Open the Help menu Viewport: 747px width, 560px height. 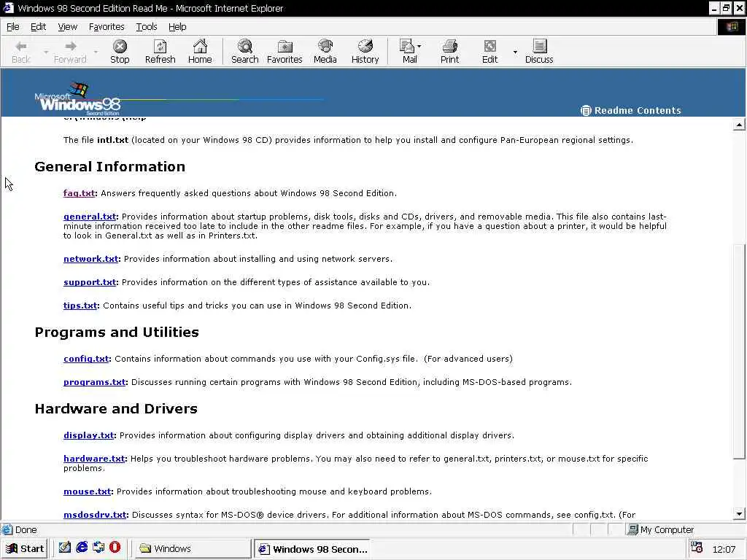(177, 27)
